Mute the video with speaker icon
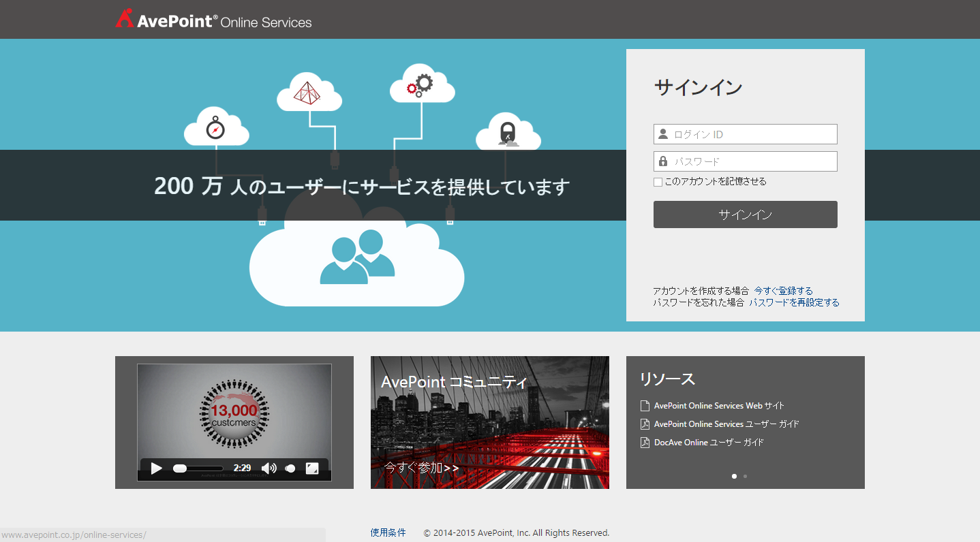The image size is (980, 542). [x=269, y=468]
